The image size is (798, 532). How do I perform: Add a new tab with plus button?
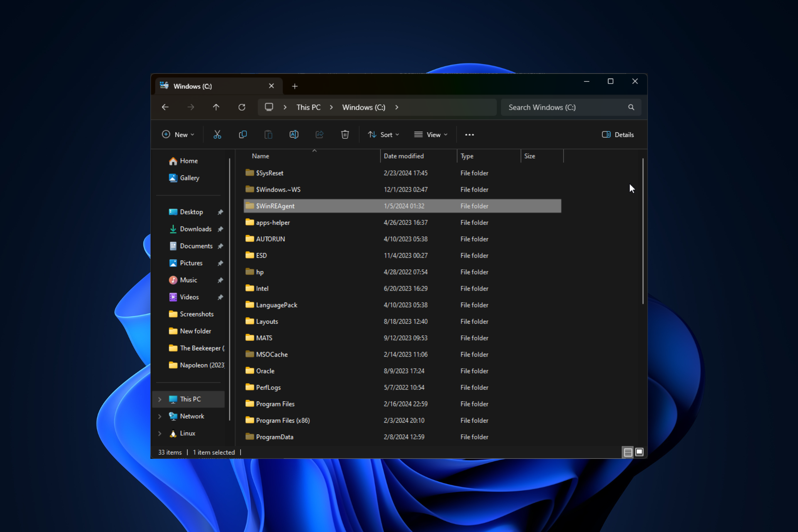coord(295,86)
